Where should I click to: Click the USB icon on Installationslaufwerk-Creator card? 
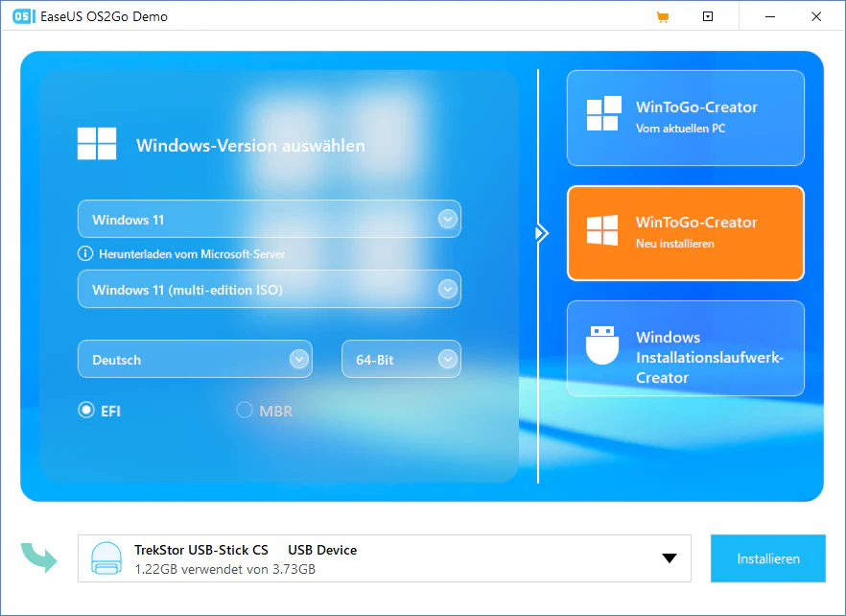602,345
